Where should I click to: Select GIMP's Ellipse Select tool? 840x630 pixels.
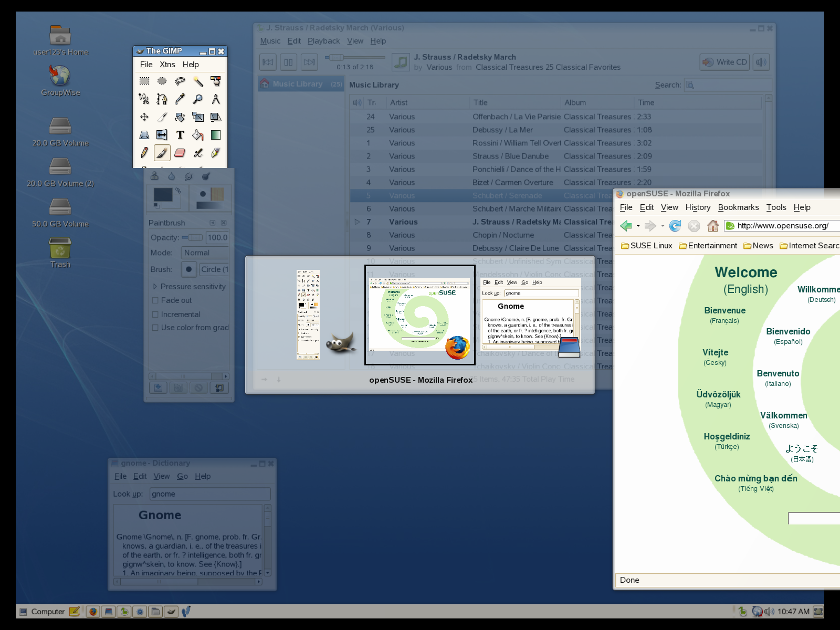click(x=162, y=81)
